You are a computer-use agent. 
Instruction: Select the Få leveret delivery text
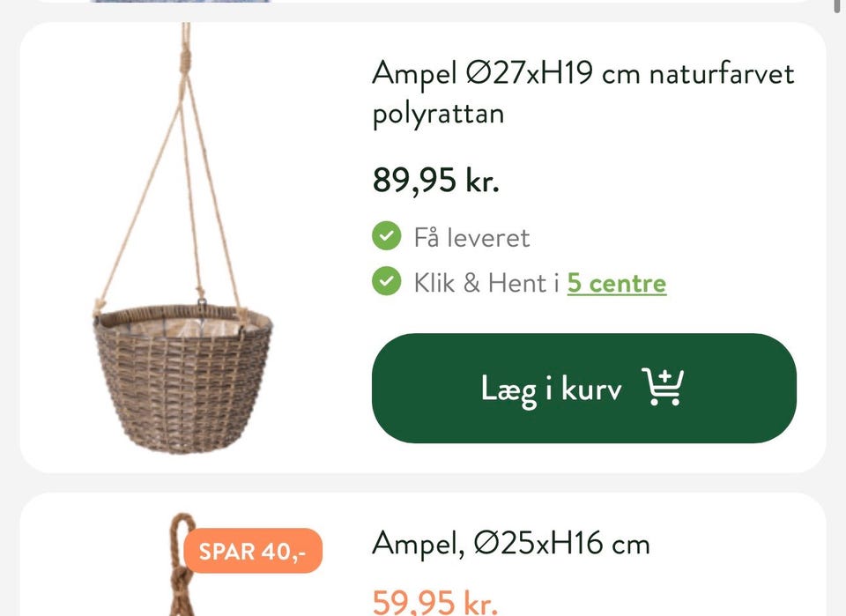pos(471,238)
